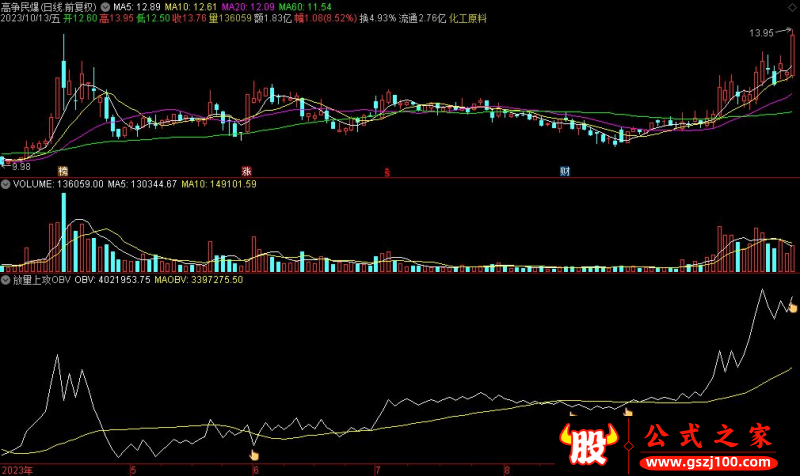Click the 13.95 high price label on chart

click(x=761, y=33)
